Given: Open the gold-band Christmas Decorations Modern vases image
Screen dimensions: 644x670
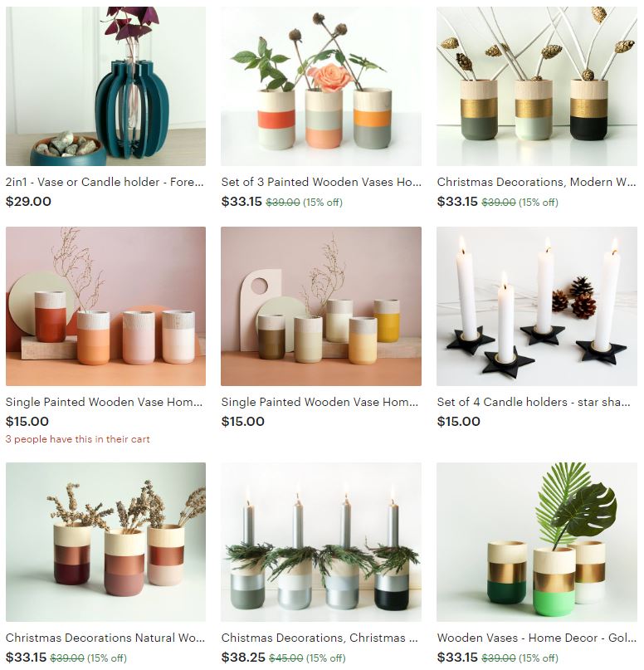Looking at the screenshot, I should 537,86.
